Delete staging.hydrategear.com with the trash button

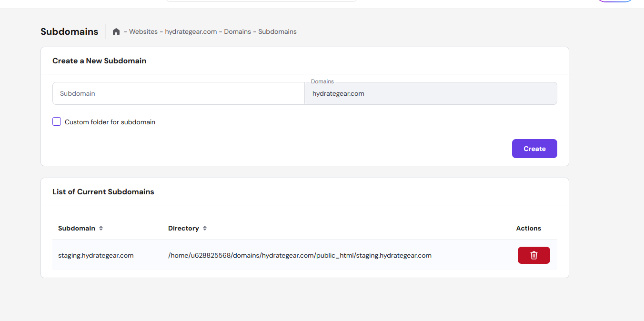(533, 255)
